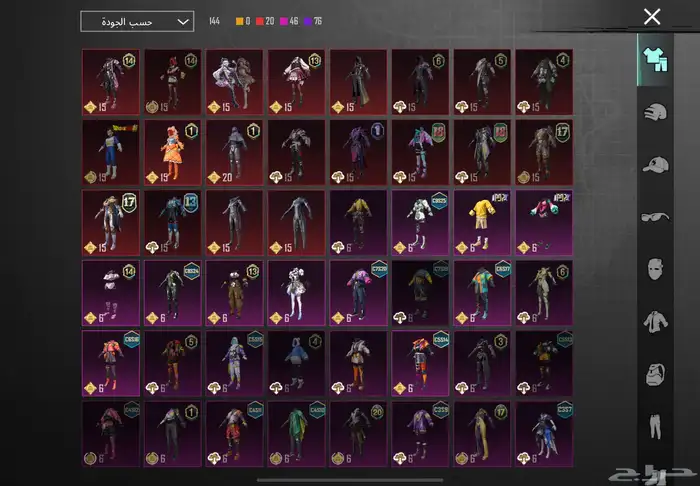Select the red shorts outfit in bottom row
This screenshot has width=700, height=486.
[x=235, y=434]
